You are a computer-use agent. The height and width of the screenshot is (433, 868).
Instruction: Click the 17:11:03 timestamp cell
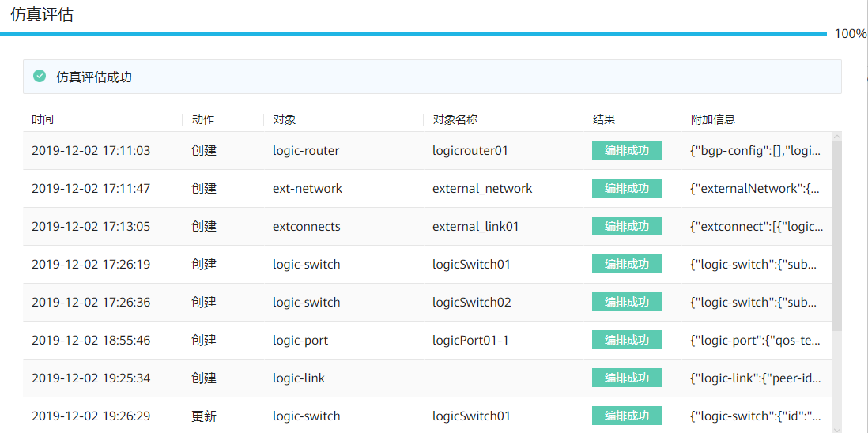(x=91, y=150)
